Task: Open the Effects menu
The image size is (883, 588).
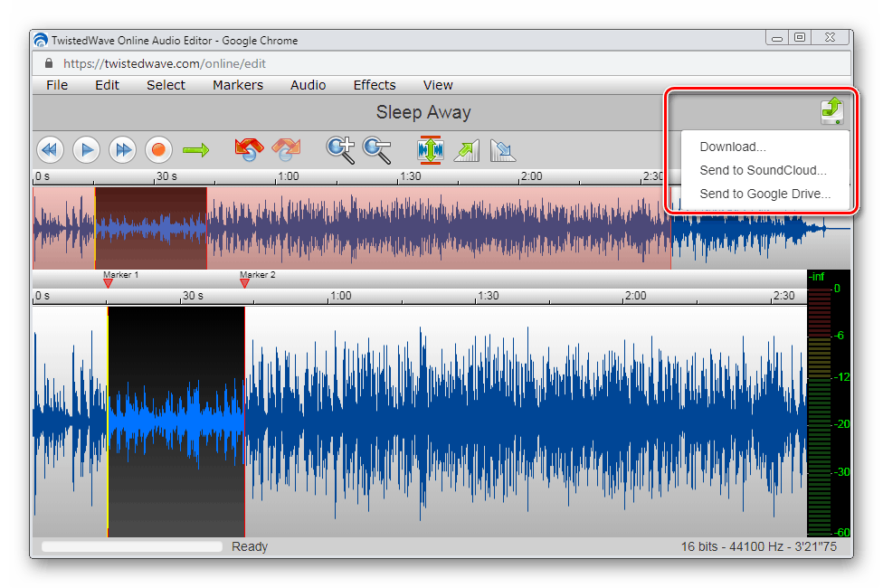Action: point(375,85)
